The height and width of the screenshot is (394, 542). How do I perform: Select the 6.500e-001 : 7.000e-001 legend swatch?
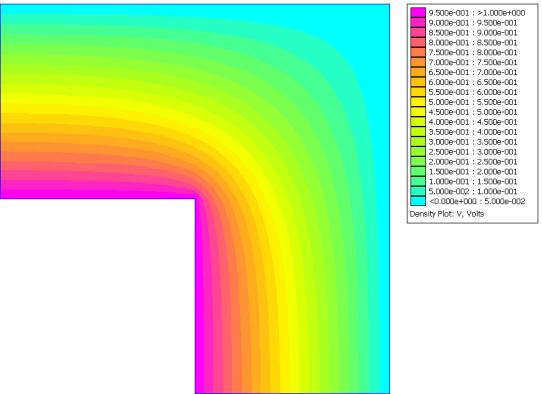click(418, 72)
